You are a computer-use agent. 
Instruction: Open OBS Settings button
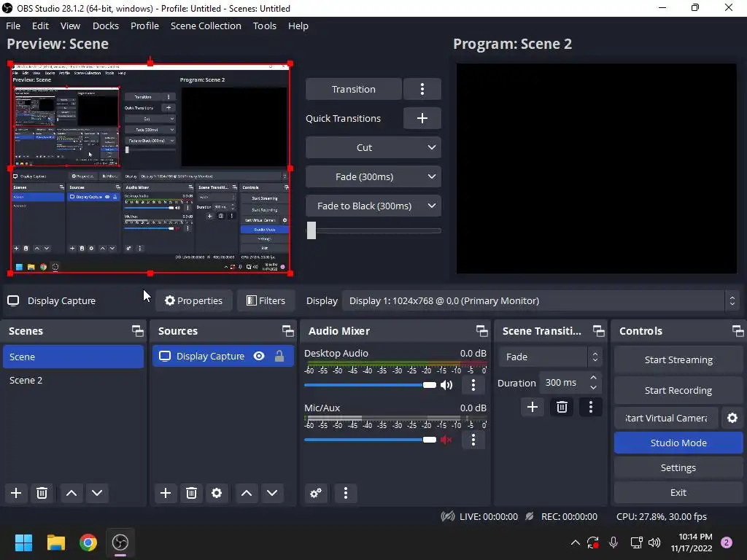pos(678,467)
